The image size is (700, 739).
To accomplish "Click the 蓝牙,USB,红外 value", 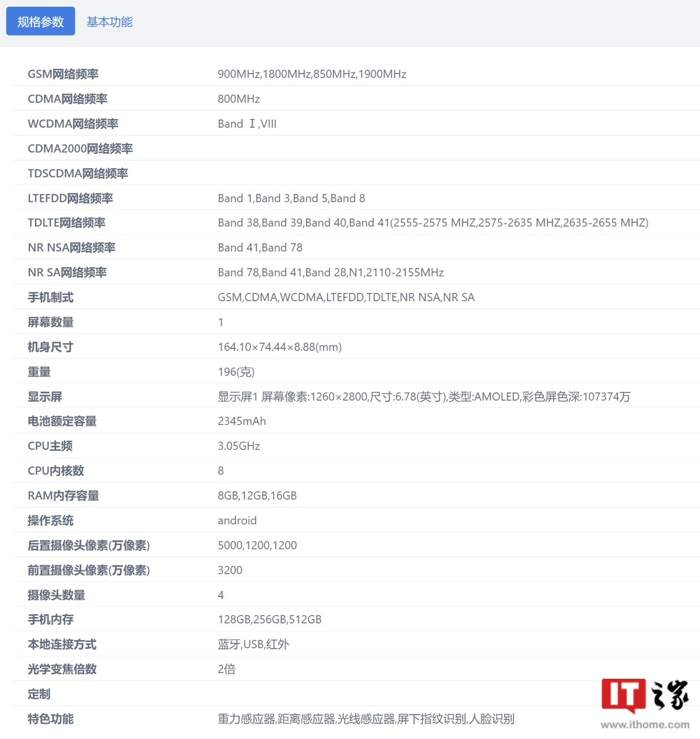I will 253,644.
